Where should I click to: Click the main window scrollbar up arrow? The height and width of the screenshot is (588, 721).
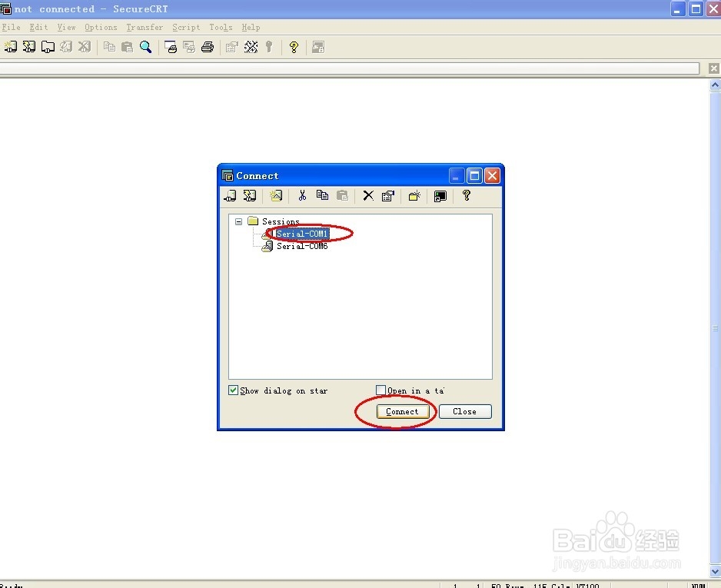(x=715, y=85)
